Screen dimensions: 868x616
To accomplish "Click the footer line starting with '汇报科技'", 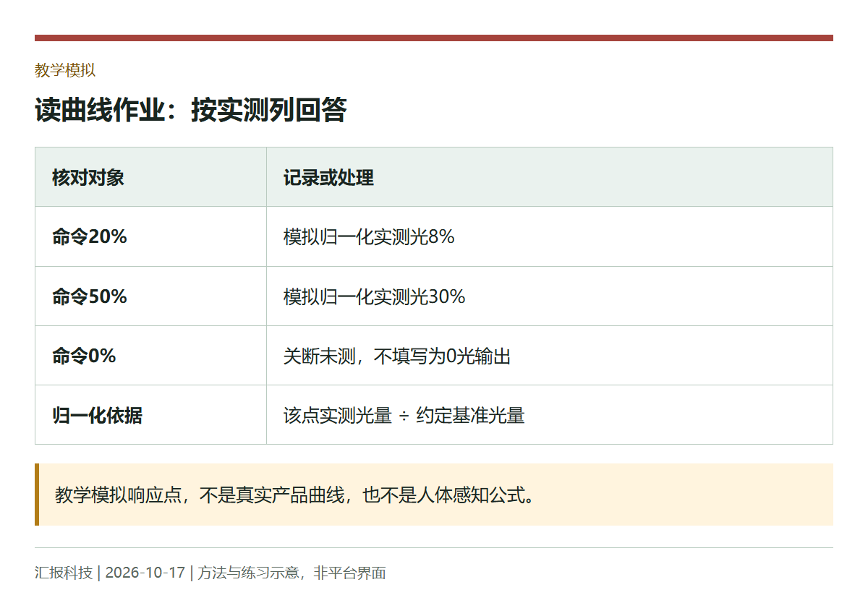I will 210,573.
